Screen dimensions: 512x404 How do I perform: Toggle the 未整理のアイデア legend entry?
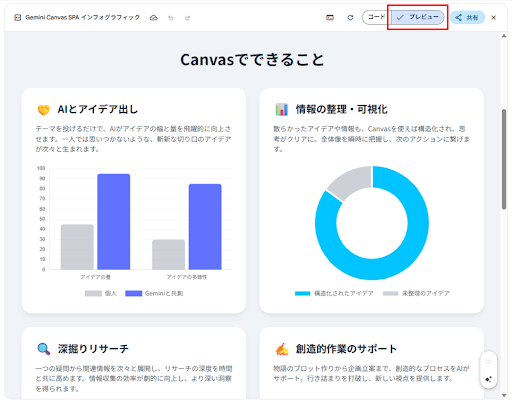click(416, 293)
